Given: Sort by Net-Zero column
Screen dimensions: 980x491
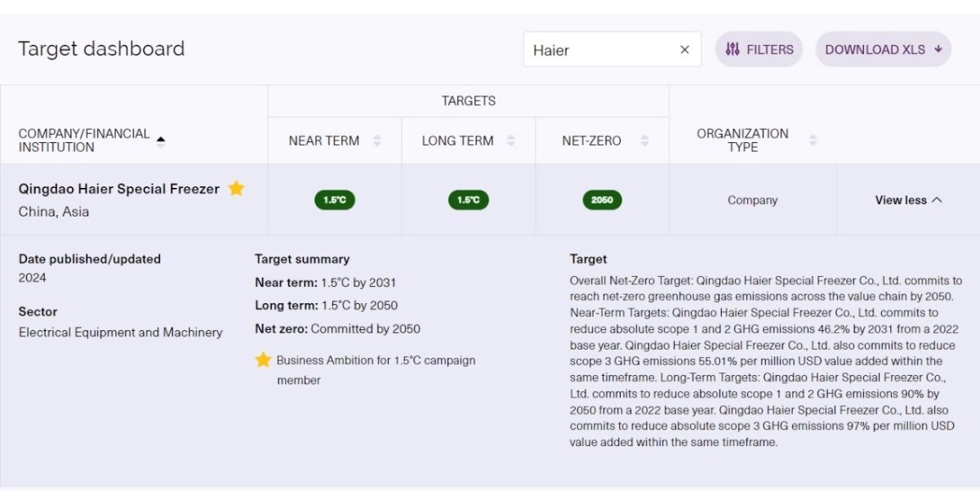Looking at the screenshot, I should 644,141.
